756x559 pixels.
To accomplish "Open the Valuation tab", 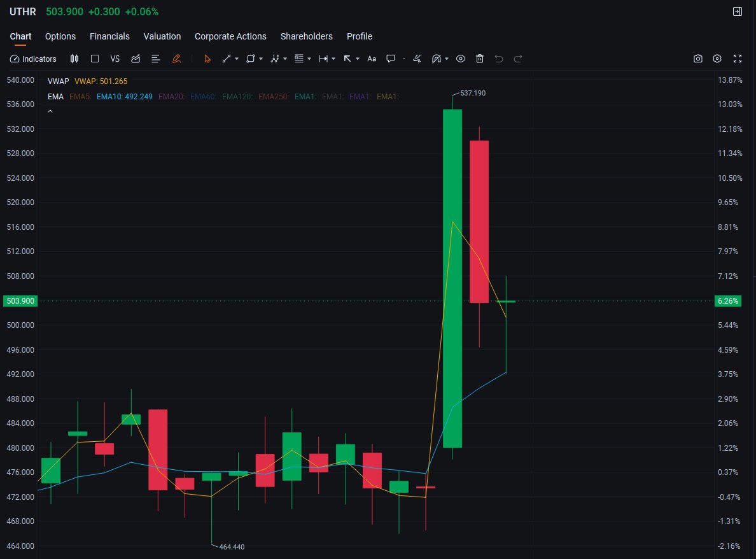I will (162, 37).
